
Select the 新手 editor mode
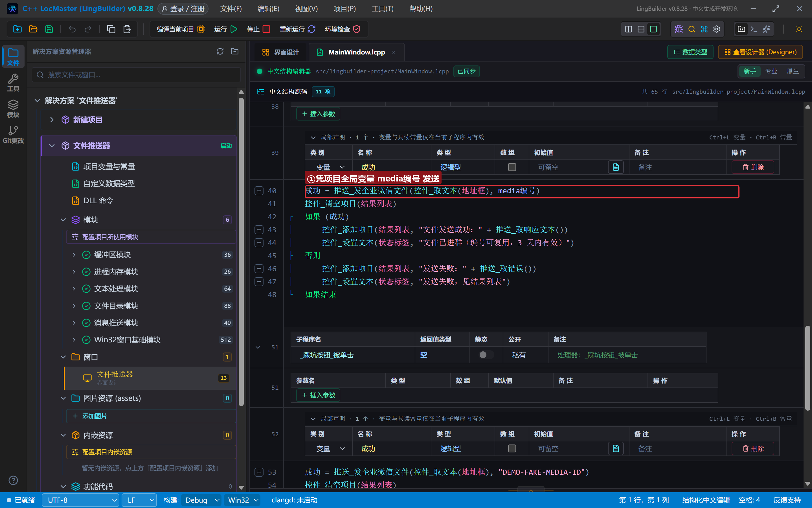point(750,71)
